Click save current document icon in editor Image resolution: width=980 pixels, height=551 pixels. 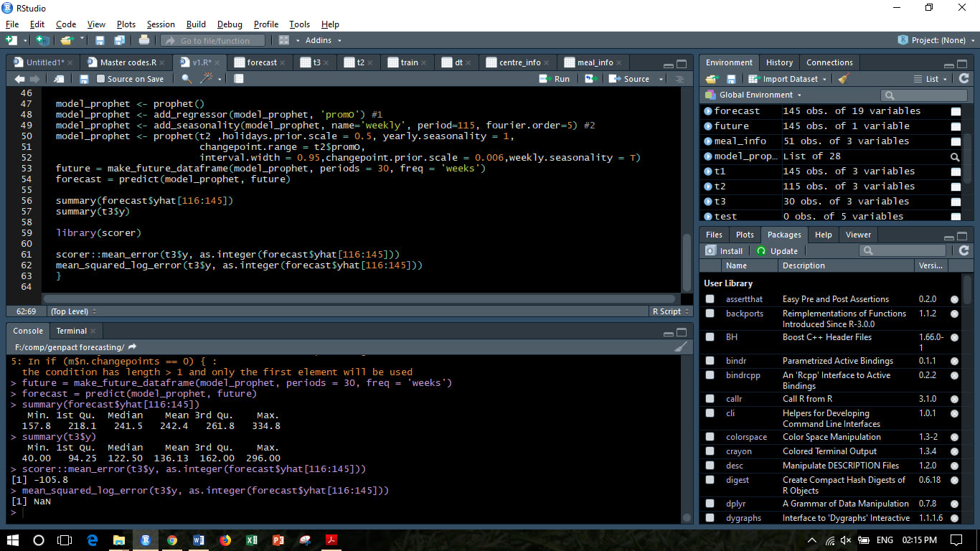tap(84, 79)
